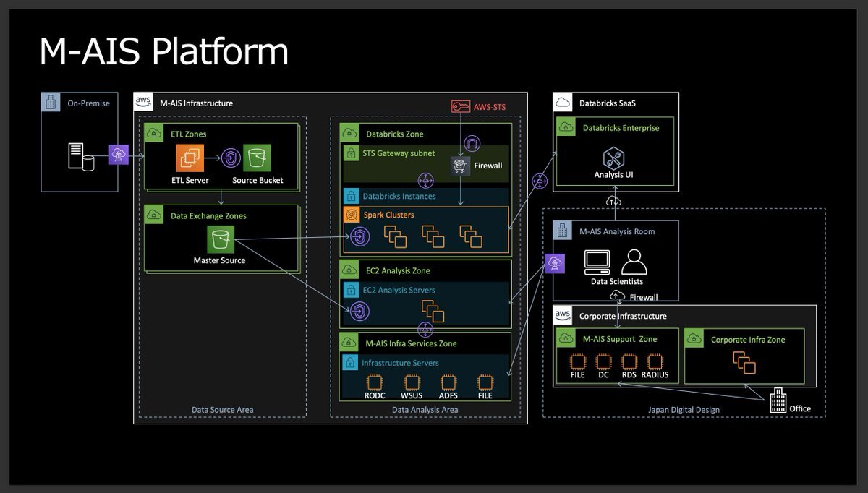Select the computer monitor icon in Analysis Room
The image size is (868, 493).
[x=597, y=262]
